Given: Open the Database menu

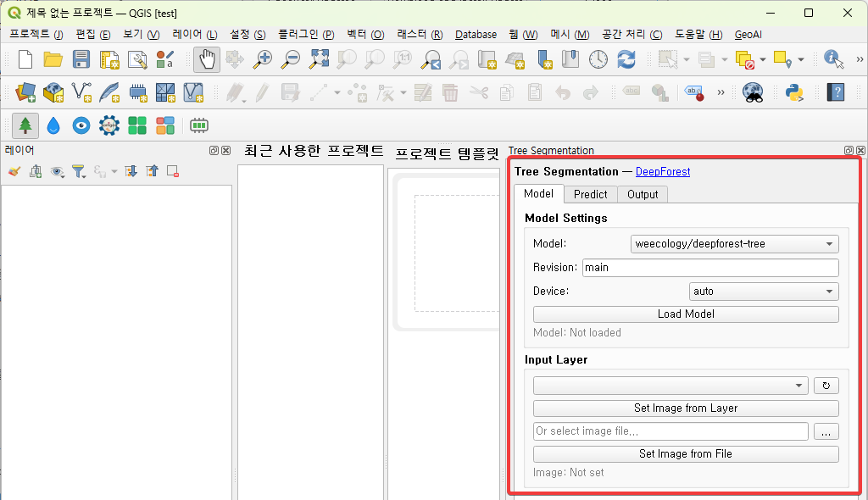Looking at the screenshot, I should point(476,35).
